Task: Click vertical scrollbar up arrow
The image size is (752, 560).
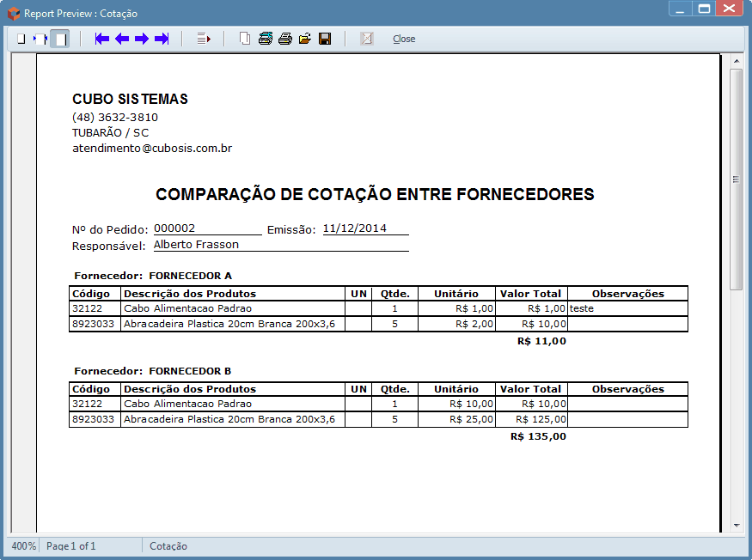Action: point(737,61)
